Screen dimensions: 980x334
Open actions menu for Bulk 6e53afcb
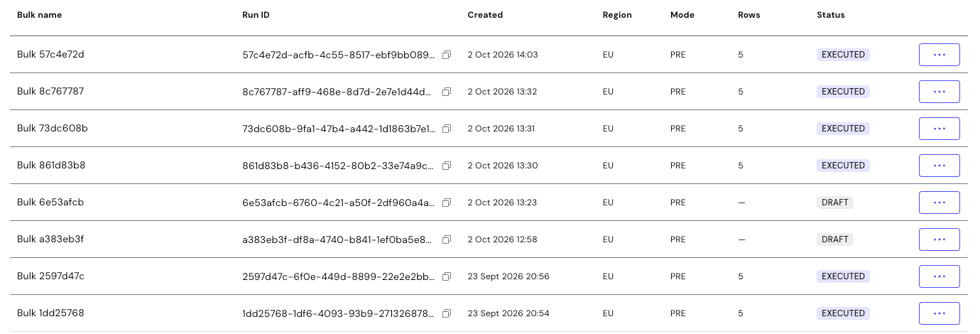pyautogui.click(x=939, y=203)
